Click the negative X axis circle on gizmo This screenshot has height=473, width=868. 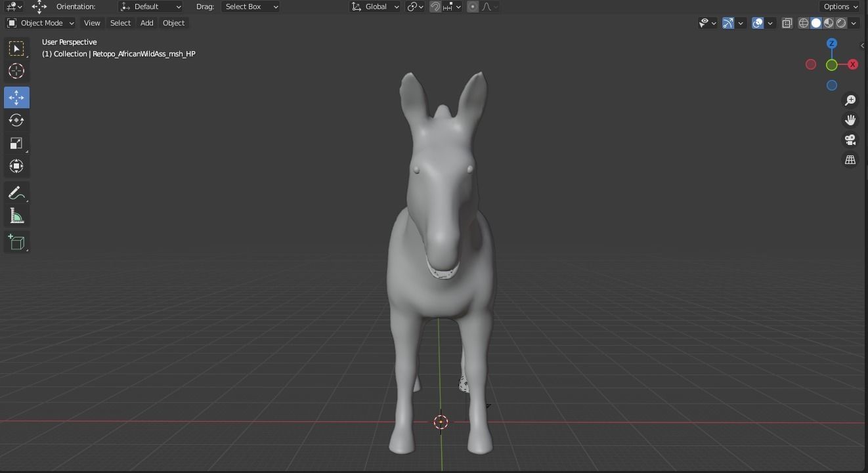pos(811,64)
